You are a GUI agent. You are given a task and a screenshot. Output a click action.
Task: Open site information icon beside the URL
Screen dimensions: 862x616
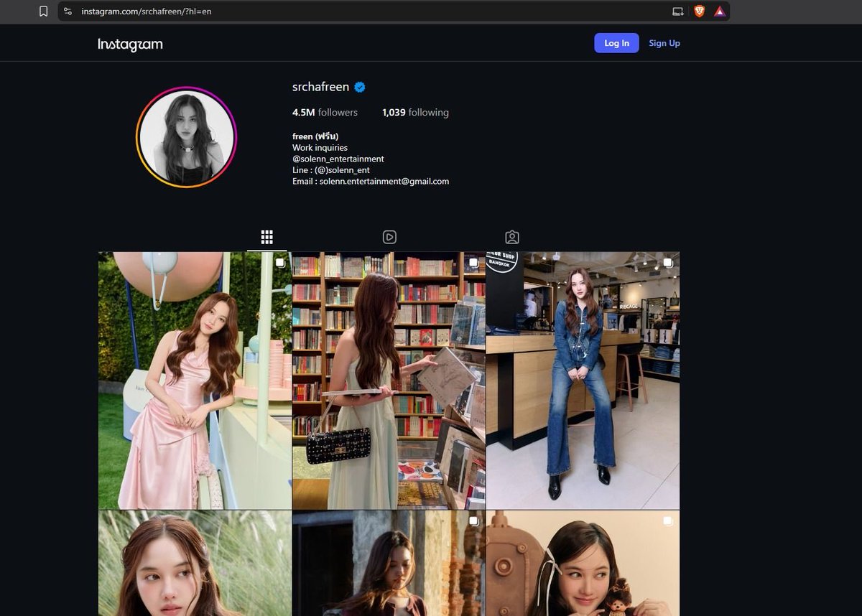68,11
